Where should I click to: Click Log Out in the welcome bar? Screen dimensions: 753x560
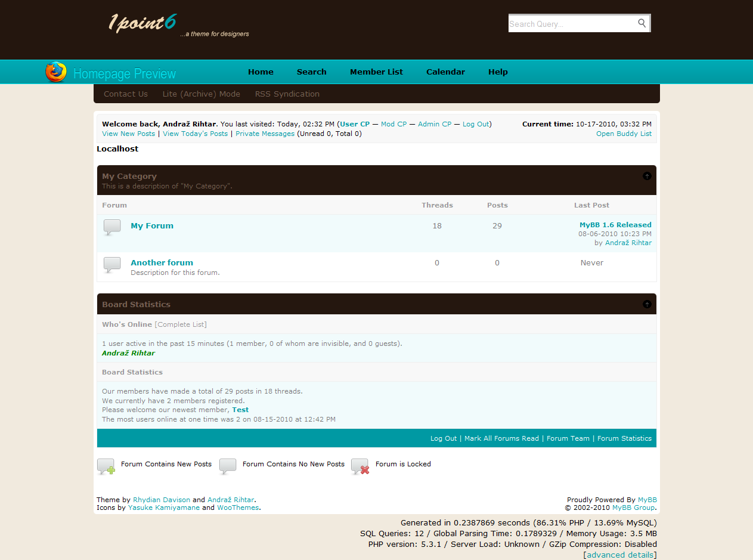coord(476,124)
